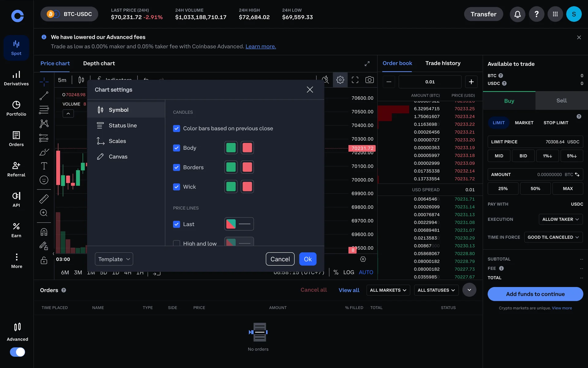Toggle fullscreen chart mode icon
The image size is (588, 368).
(355, 80)
